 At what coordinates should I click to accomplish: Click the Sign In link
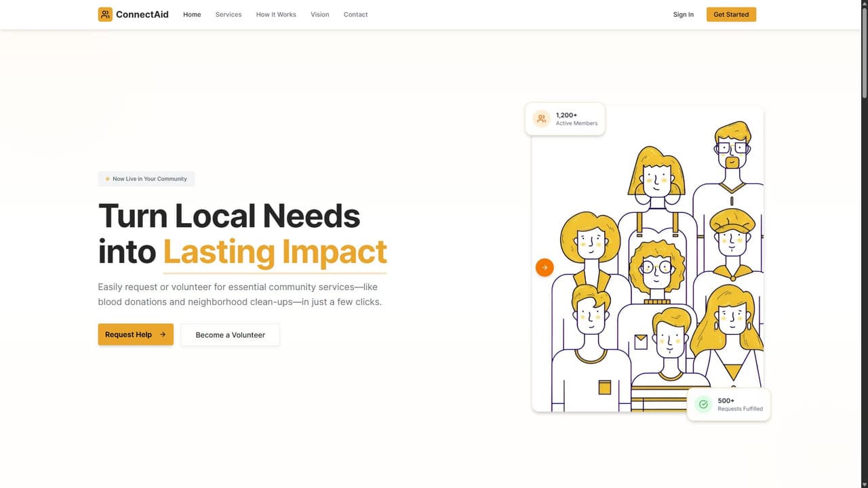pos(683,14)
